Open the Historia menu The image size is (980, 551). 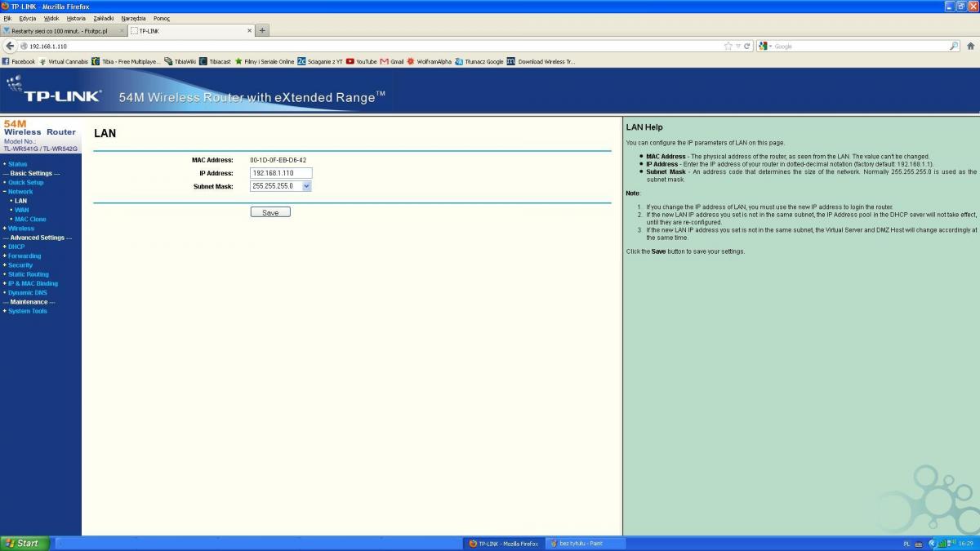(76, 18)
